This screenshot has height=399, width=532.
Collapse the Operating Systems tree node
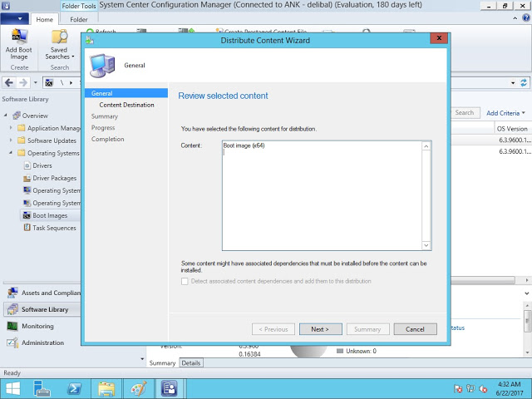pos(12,153)
